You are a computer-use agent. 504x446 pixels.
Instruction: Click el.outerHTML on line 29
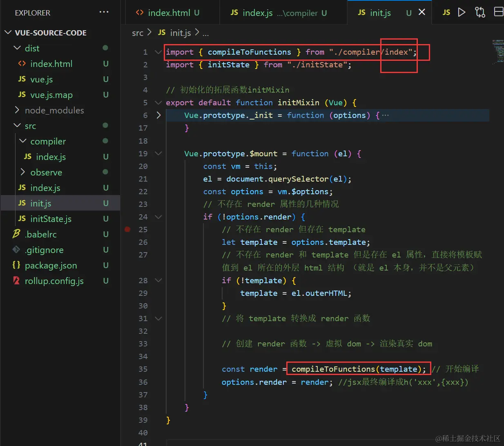click(x=319, y=293)
